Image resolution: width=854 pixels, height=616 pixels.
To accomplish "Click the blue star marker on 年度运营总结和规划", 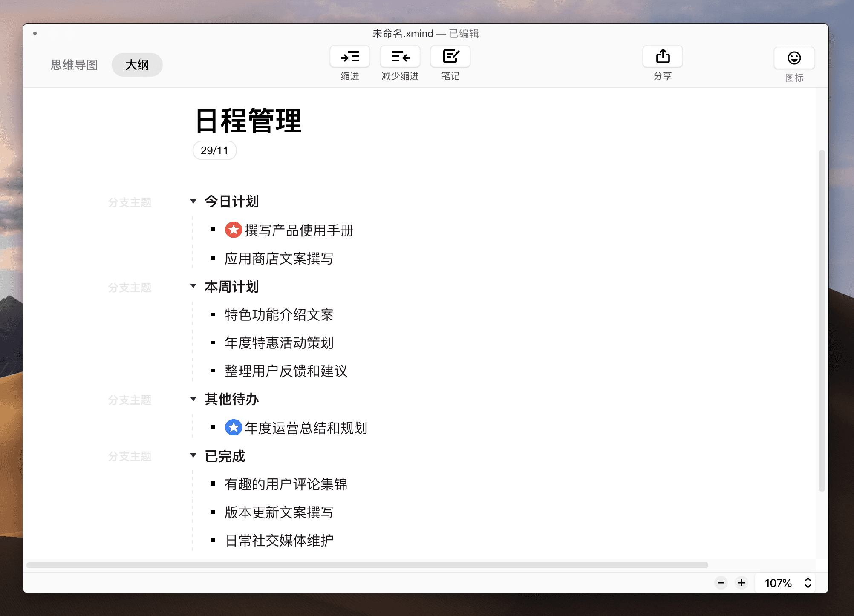I will pos(233,427).
